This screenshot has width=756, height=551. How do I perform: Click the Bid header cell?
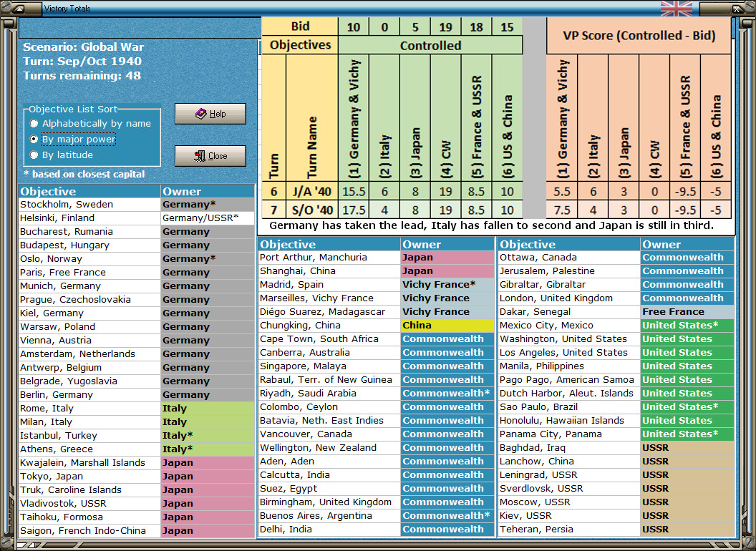300,26
